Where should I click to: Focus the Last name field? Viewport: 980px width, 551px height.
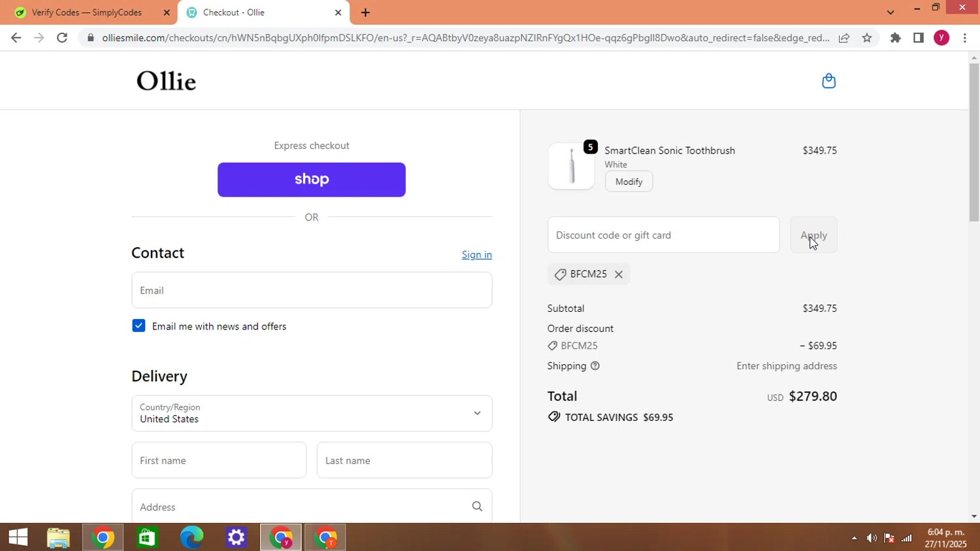click(x=404, y=460)
